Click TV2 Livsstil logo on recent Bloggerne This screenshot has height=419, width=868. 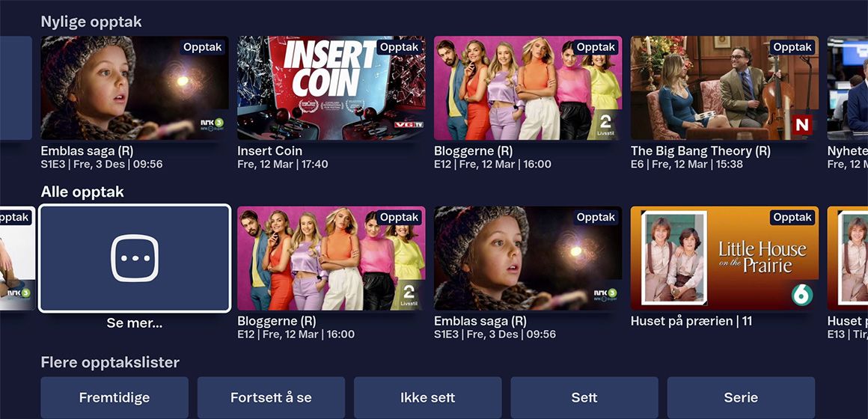pyautogui.click(x=605, y=124)
